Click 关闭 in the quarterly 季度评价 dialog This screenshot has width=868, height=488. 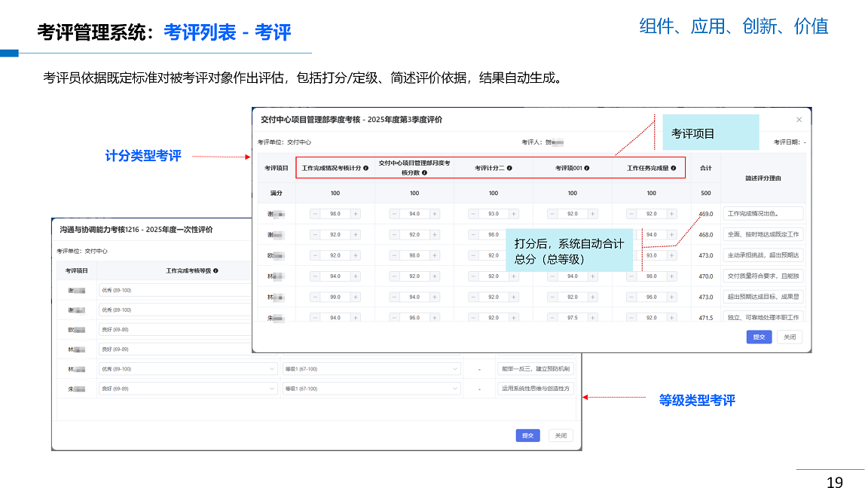(789, 337)
